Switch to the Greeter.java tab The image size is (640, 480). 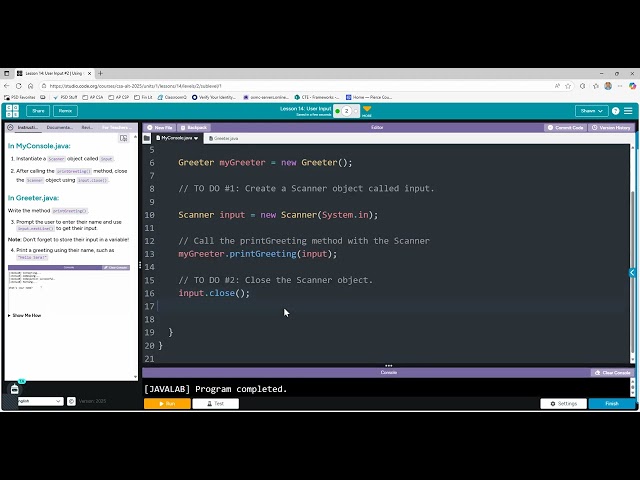223,138
